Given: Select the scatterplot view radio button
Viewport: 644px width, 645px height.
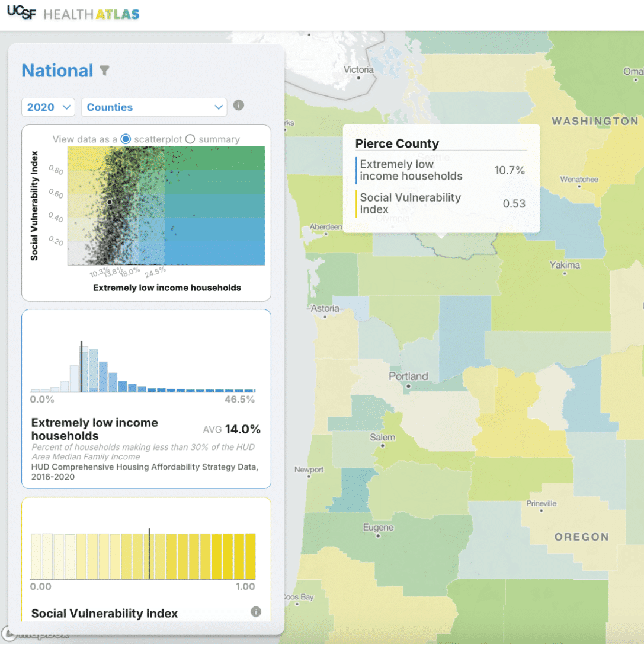Looking at the screenshot, I should pos(126,139).
